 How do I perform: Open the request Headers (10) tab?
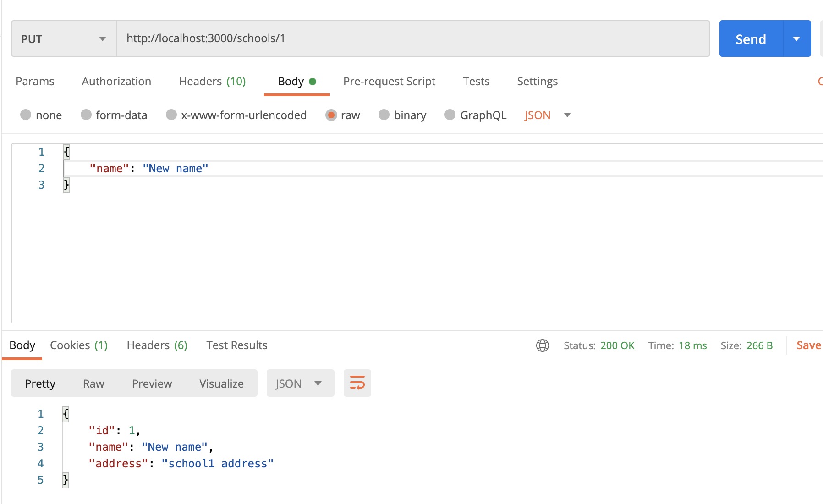coord(212,81)
